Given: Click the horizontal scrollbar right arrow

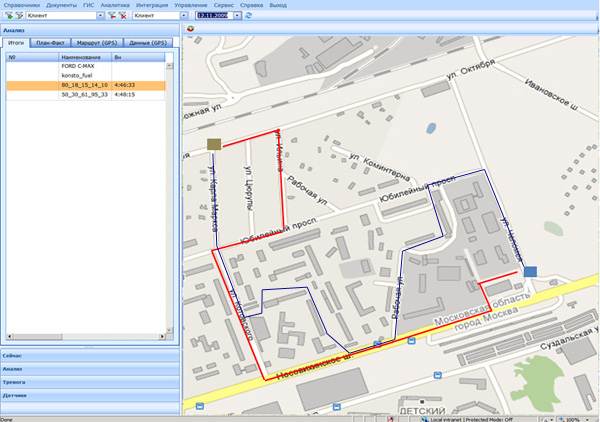Looking at the screenshot, I should coord(162,337).
